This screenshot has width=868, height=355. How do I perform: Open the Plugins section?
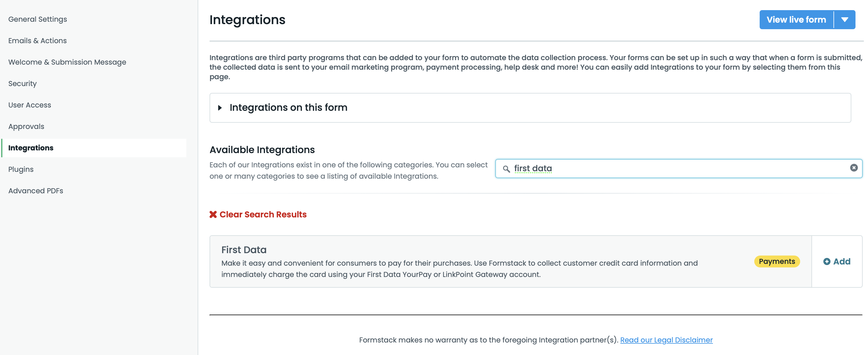(x=21, y=169)
